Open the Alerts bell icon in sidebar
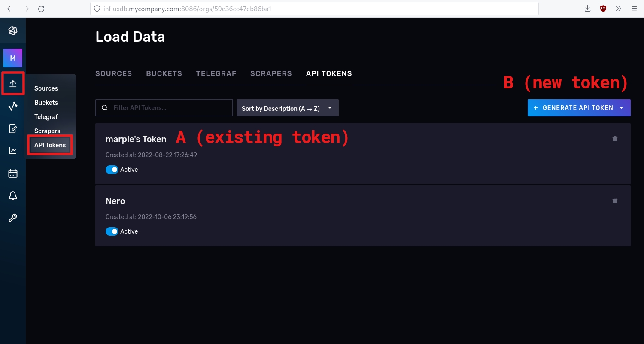Image resolution: width=644 pixels, height=344 pixels. tap(13, 196)
